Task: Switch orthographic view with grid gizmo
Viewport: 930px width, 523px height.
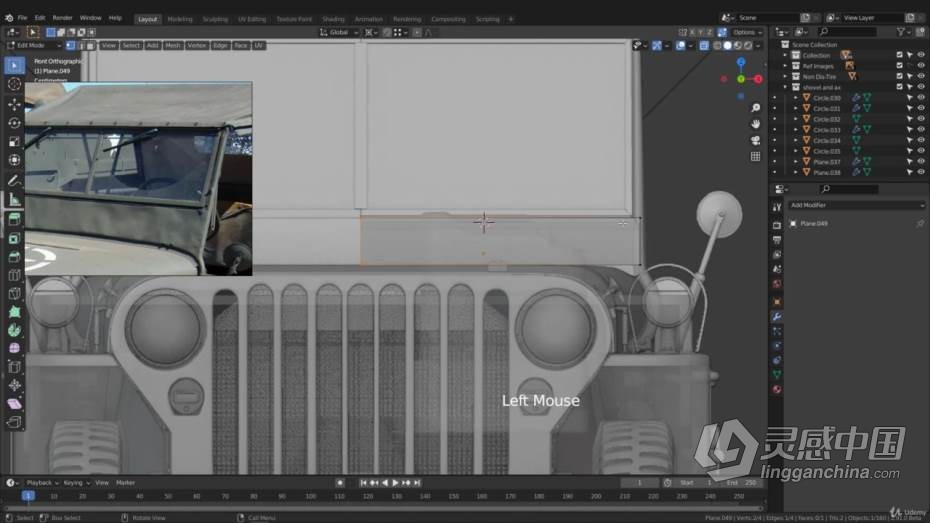Action: click(x=755, y=157)
